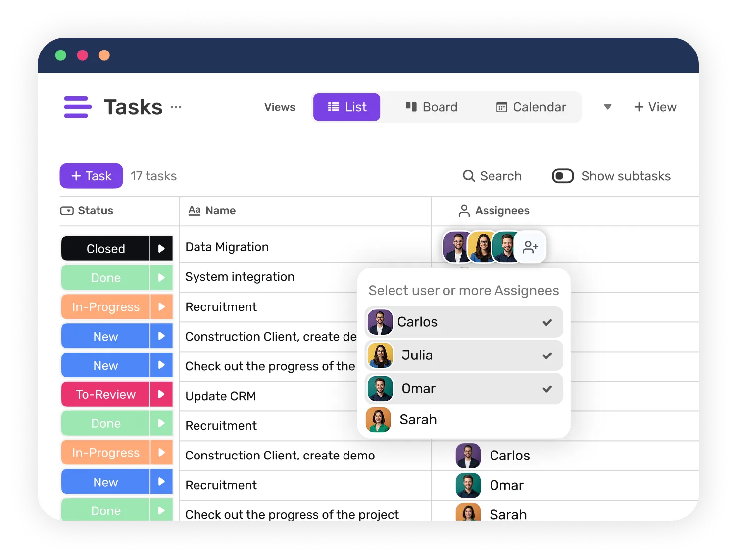This screenshot has height=560, width=738.
Task: Add a new task with + Task
Action: pos(91,176)
